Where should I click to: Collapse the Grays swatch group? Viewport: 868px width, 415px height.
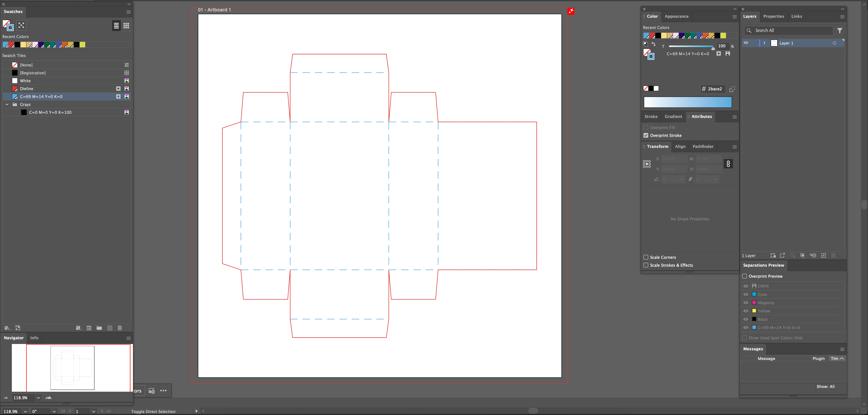(7, 104)
